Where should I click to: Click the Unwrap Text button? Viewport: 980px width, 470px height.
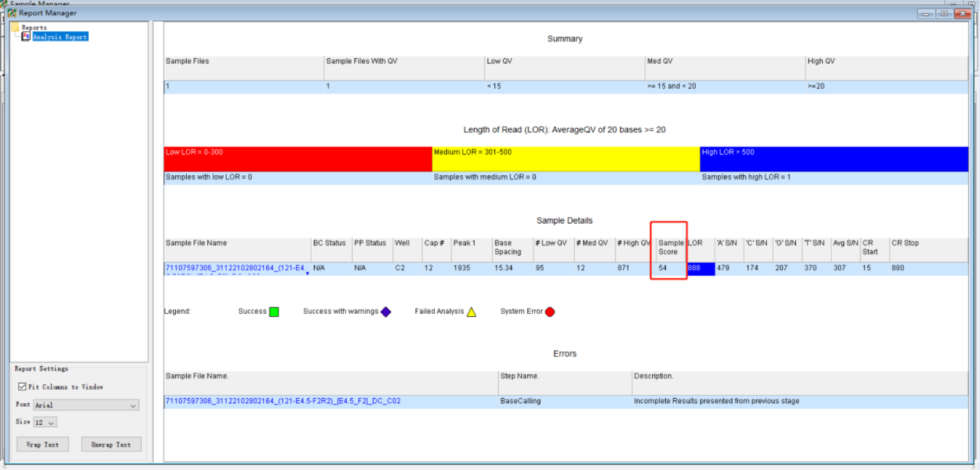tap(111, 444)
